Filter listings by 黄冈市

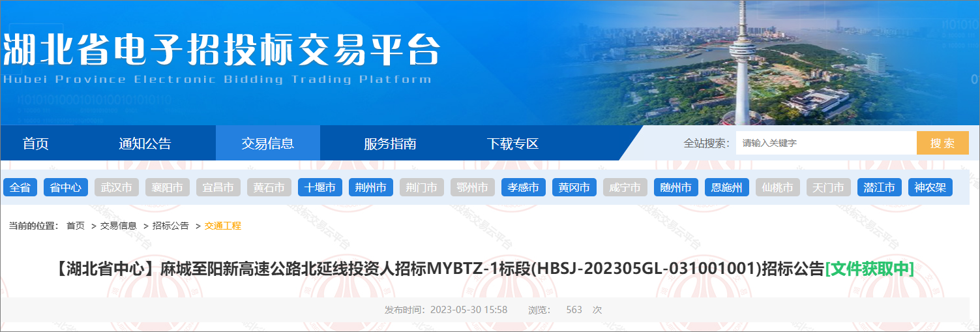574,188
